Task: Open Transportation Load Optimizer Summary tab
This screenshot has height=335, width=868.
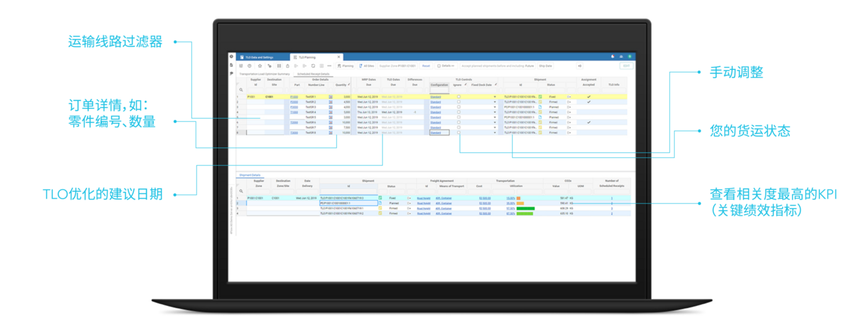Action: pyautogui.click(x=265, y=74)
